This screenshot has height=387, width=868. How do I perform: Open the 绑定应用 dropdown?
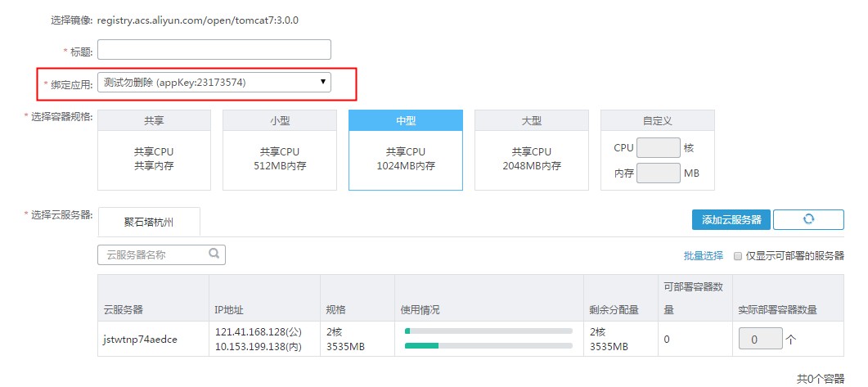tap(214, 82)
